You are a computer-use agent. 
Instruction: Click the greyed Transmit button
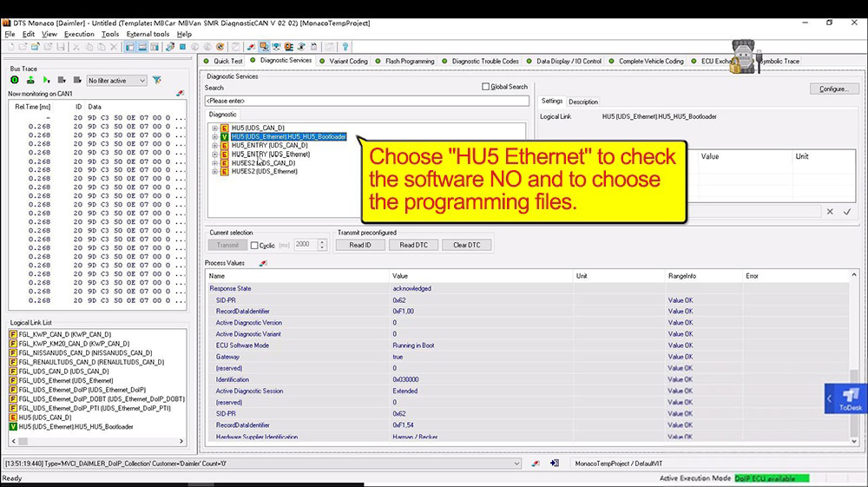point(227,245)
